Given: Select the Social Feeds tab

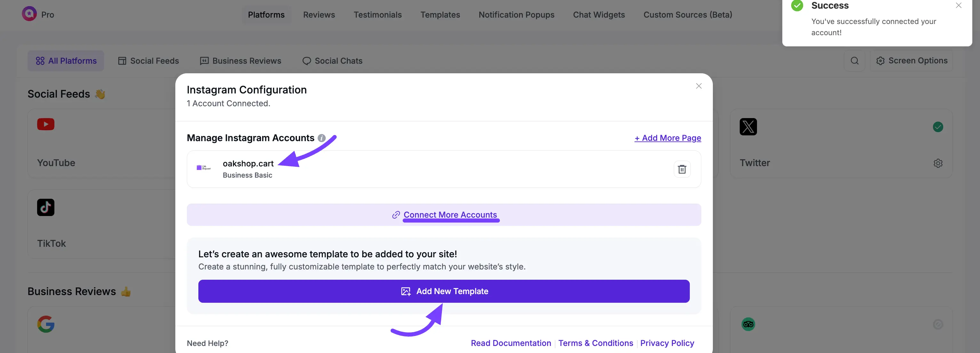Looking at the screenshot, I should point(148,61).
